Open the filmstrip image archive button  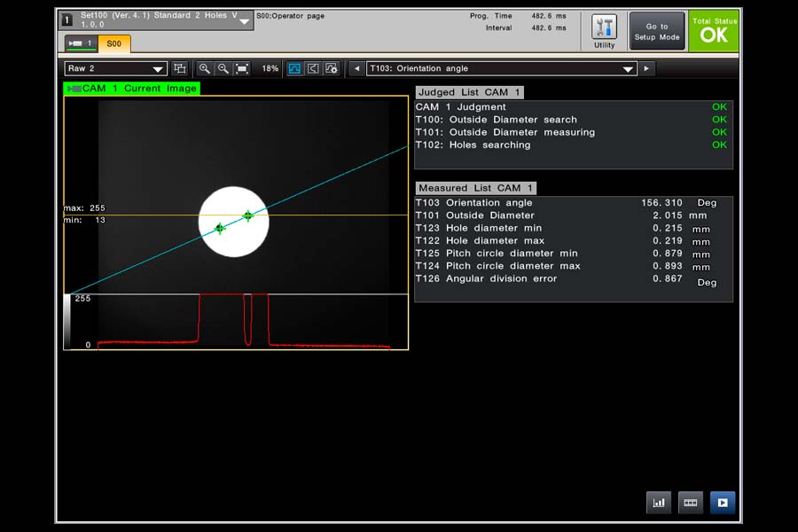tap(691, 503)
